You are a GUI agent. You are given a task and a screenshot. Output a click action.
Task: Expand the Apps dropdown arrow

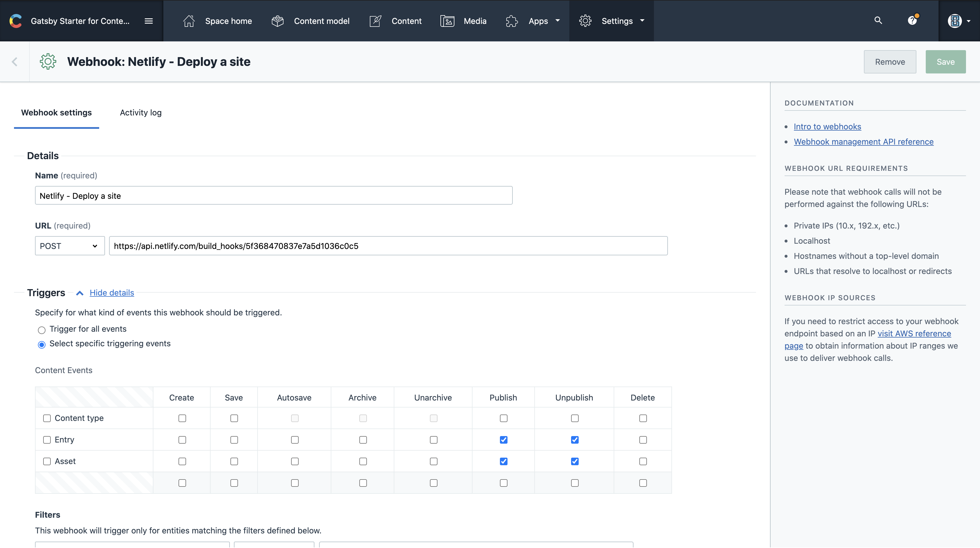558,20
